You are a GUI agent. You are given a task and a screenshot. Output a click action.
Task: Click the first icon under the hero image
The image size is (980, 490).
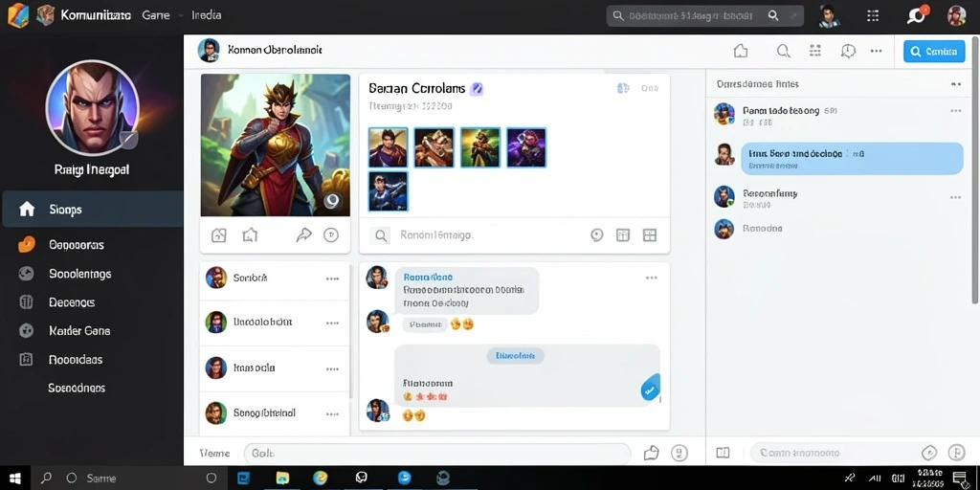pyautogui.click(x=219, y=235)
